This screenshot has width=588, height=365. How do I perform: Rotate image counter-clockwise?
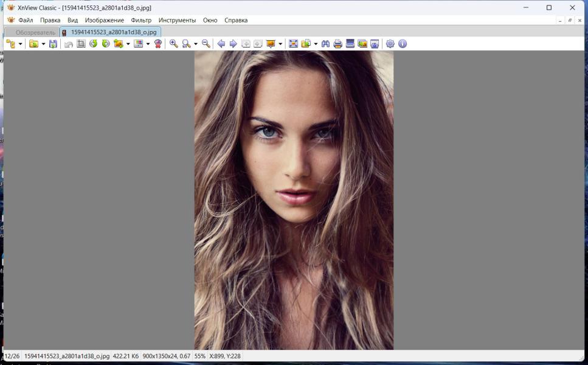[93, 44]
